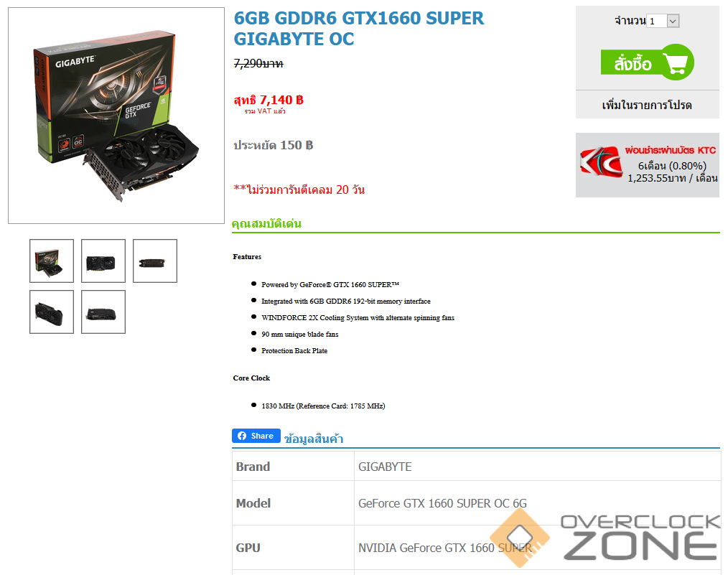Select the side ports view thumbnail
728x575 pixels.
(154, 261)
